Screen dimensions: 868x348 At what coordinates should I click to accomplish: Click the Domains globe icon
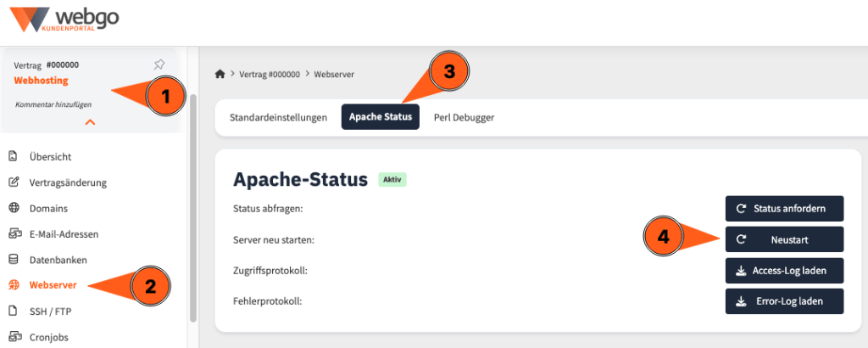click(x=14, y=208)
